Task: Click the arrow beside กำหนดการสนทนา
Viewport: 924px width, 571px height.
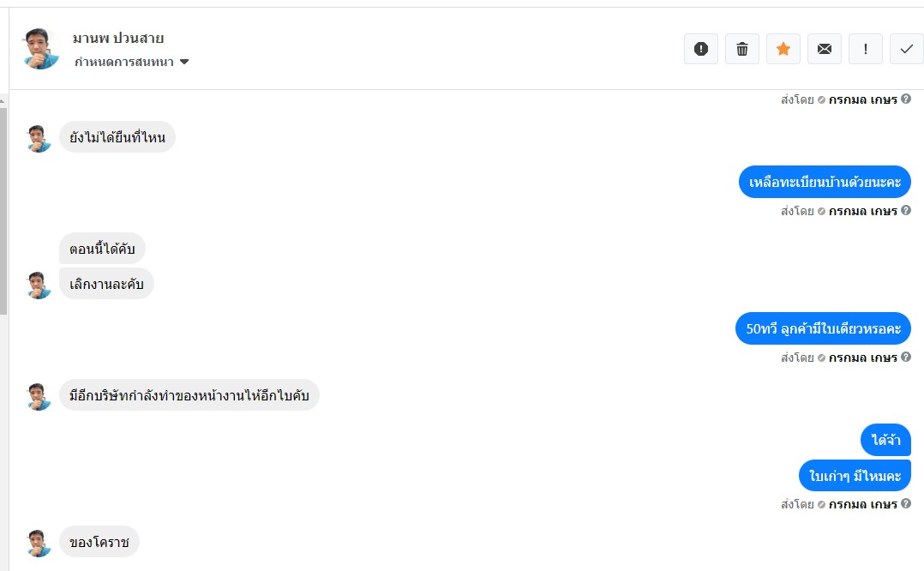Action: coord(184,62)
